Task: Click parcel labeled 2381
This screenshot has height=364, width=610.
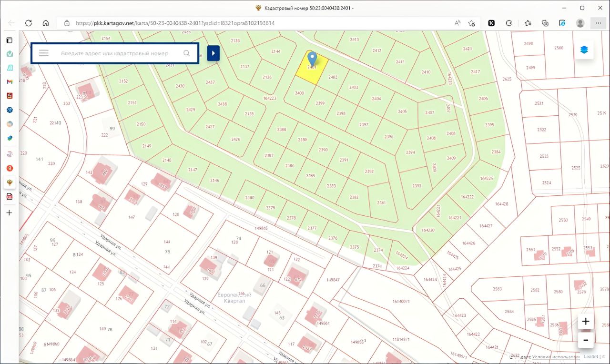Action: coord(381,202)
